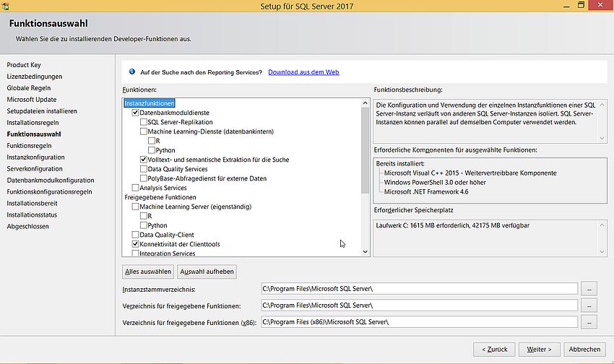Check the Integration Services box
This screenshot has height=364, width=614.
click(136, 253)
